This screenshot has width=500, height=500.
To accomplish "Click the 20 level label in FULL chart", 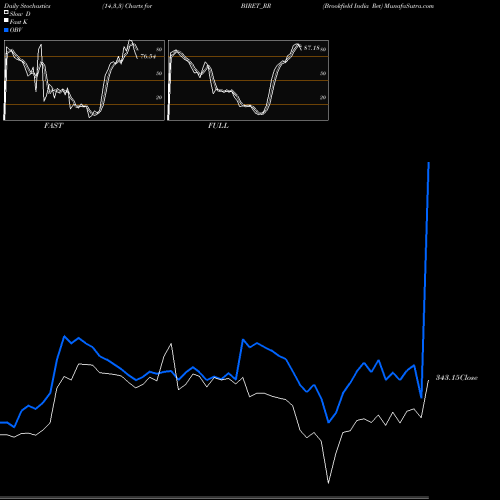I will pyautogui.click(x=323, y=97).
